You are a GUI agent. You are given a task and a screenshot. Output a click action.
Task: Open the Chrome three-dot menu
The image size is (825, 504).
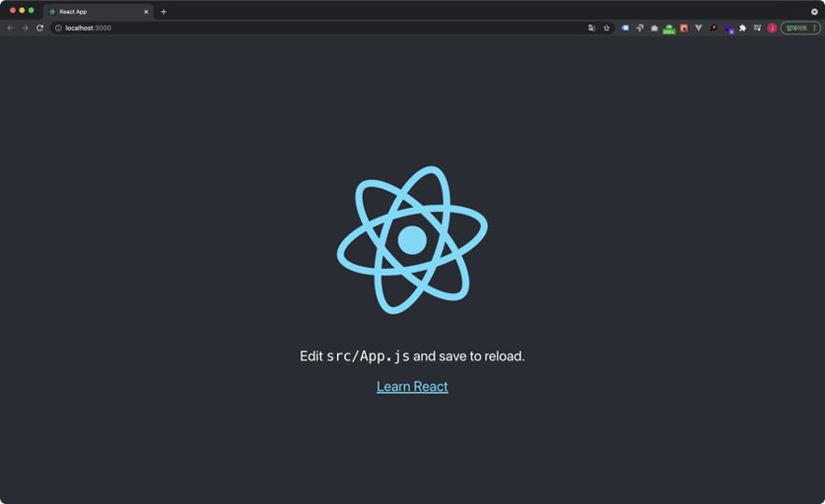(x=815, y=28)
